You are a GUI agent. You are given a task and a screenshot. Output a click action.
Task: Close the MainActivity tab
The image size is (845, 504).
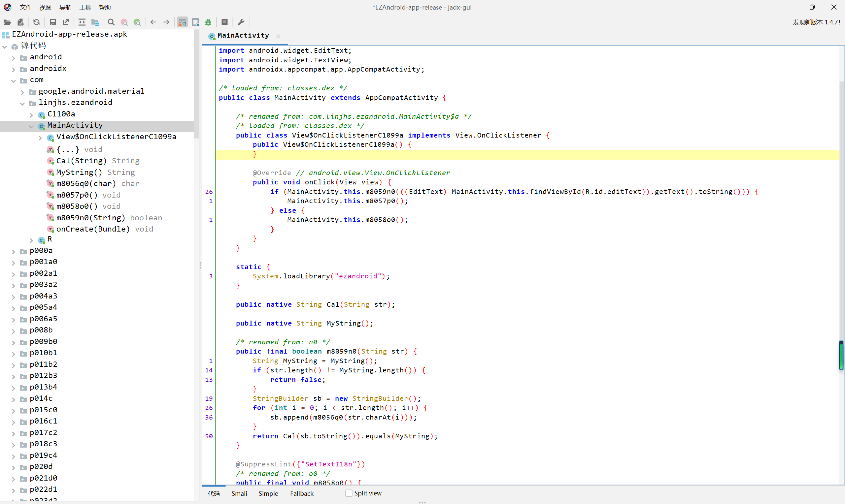coord(278,36)
